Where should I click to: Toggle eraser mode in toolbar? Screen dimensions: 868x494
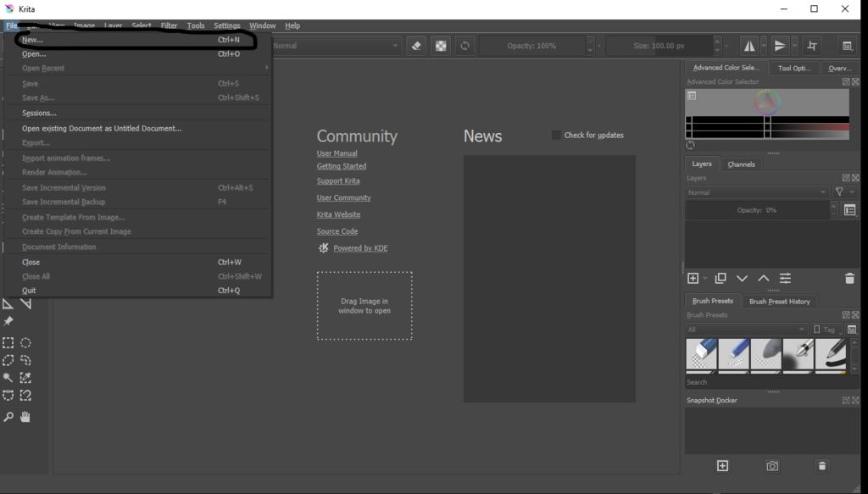[x=416, y=46]
